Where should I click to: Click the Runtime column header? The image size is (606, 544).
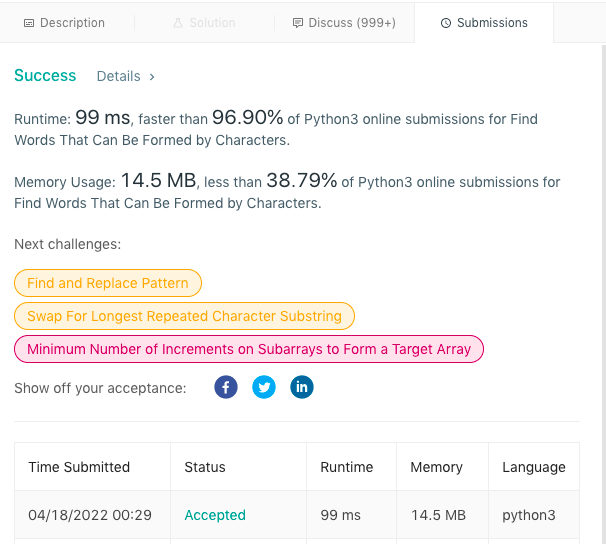[346, 467]
